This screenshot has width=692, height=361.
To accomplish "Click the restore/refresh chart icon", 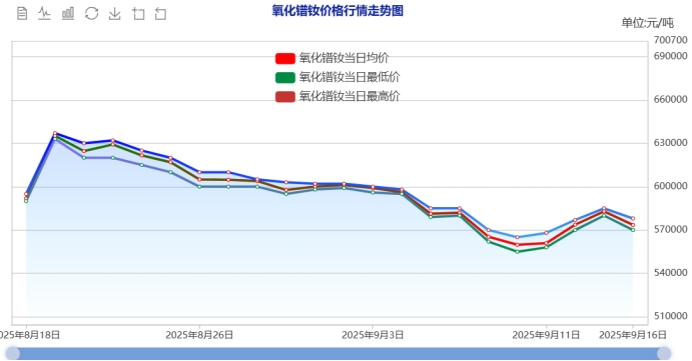I will point(91,14).
